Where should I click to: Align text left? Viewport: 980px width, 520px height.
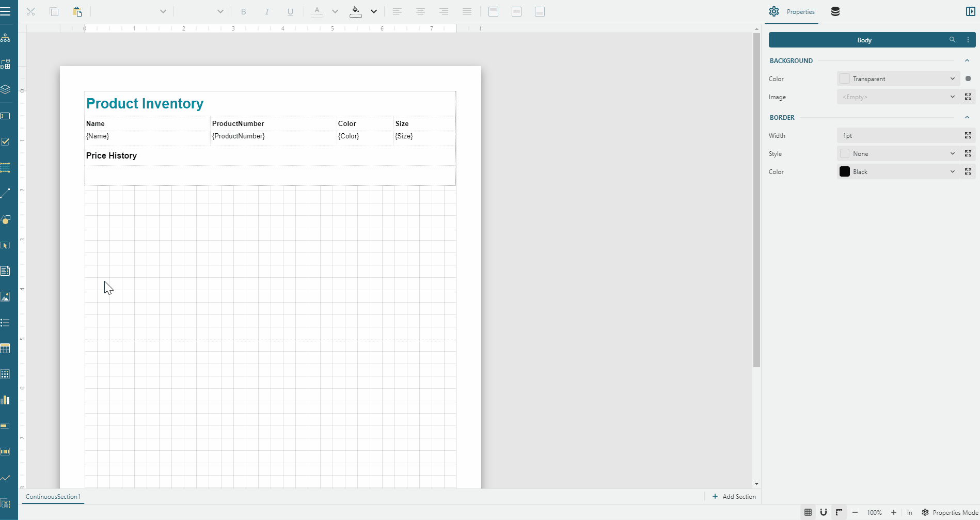397,11
